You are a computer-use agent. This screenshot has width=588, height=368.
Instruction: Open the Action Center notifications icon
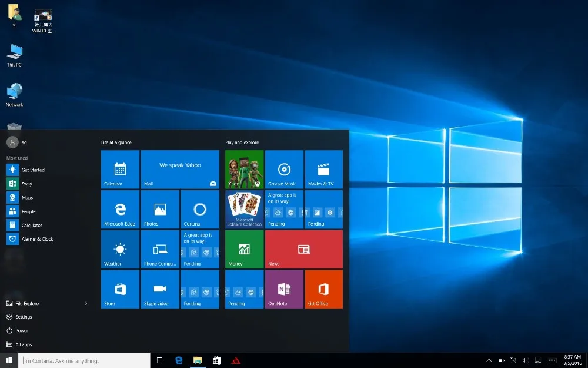pos(538,360)
